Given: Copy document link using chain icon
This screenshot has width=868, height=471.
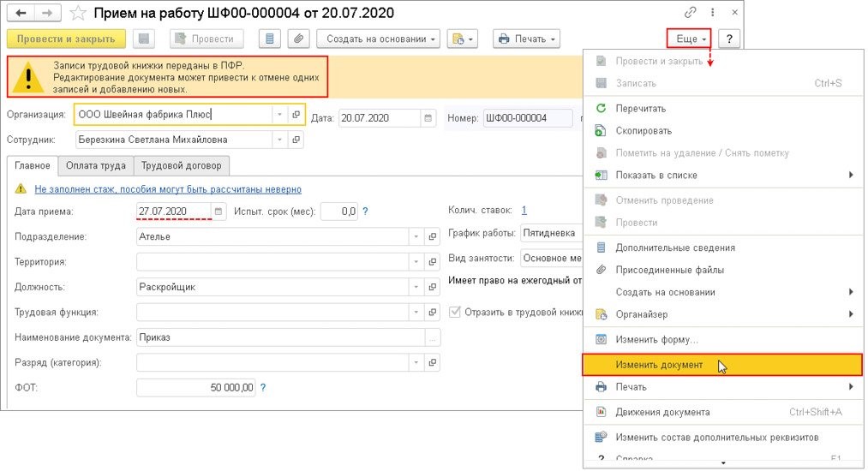Looking at the screenshot, I should [690, 13].
